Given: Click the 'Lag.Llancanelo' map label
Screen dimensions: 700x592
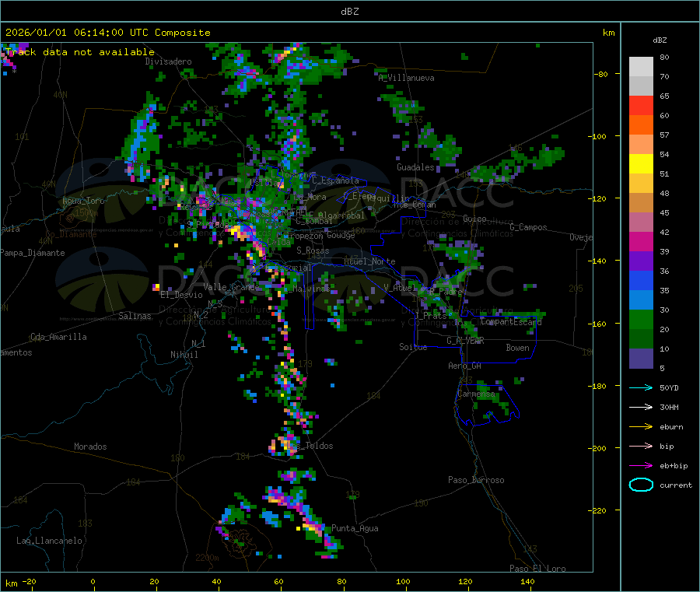Looking at the screenshot, I should pos(49,541).
